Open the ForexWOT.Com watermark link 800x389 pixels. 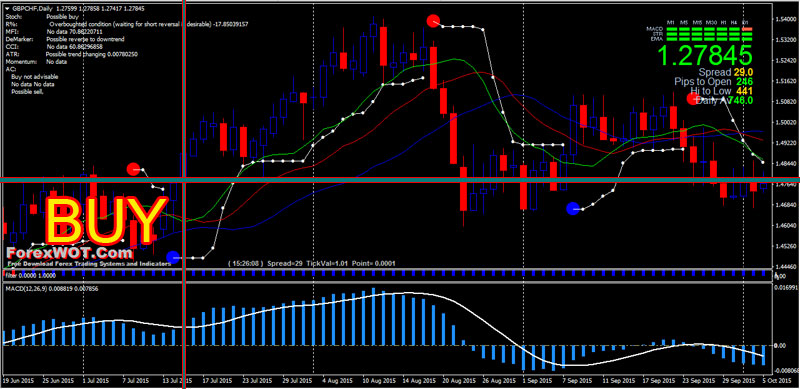coord(69,253)
